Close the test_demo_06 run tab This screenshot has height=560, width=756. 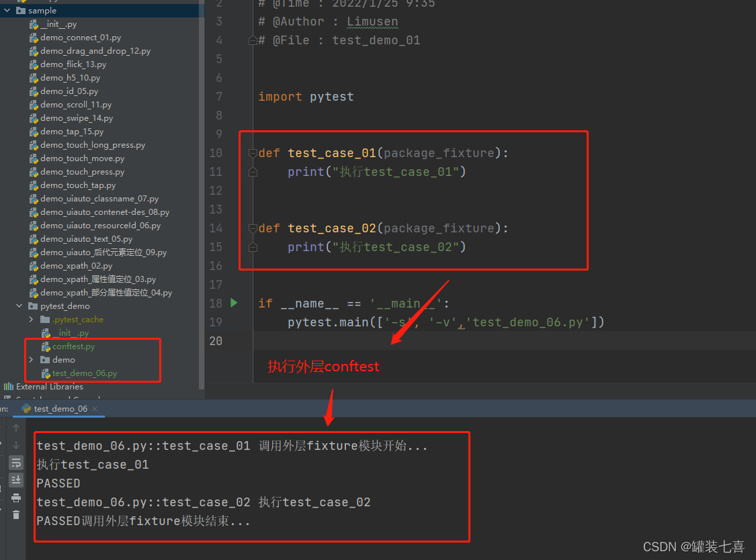coord(95,409)
